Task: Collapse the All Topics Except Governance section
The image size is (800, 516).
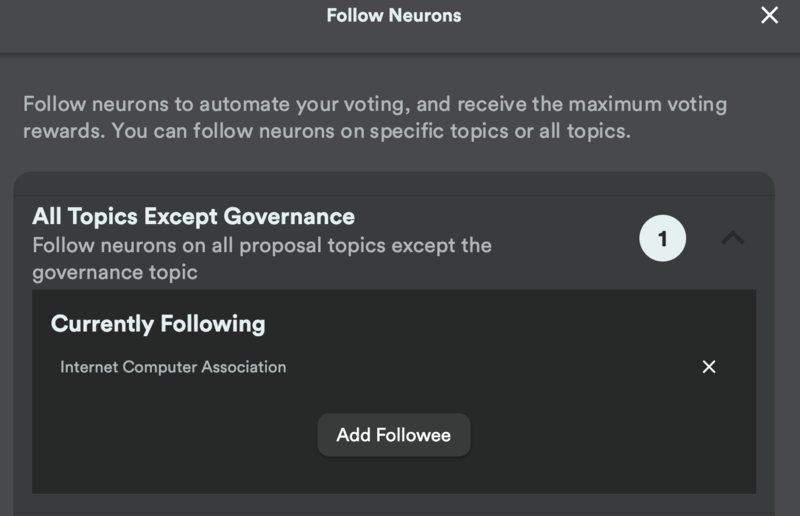Action: coord(733,238)
